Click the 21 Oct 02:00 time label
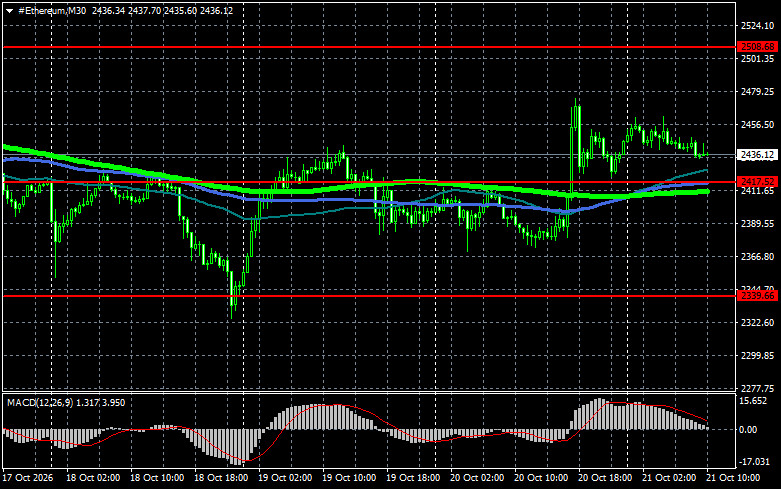Viewport: 781px width, 489px height. 669,478
